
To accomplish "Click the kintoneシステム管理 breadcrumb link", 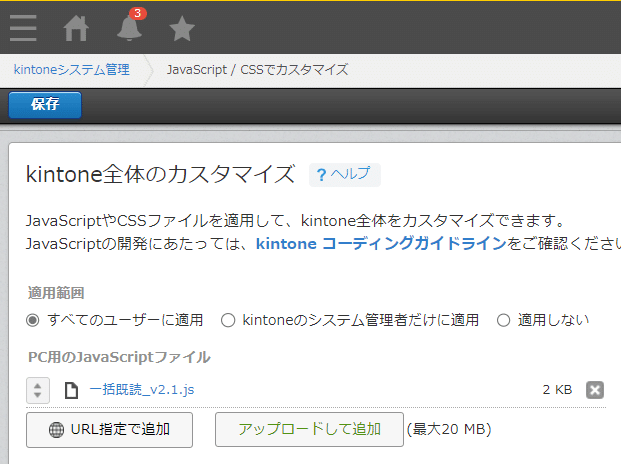I will click(x=72, y=70).
